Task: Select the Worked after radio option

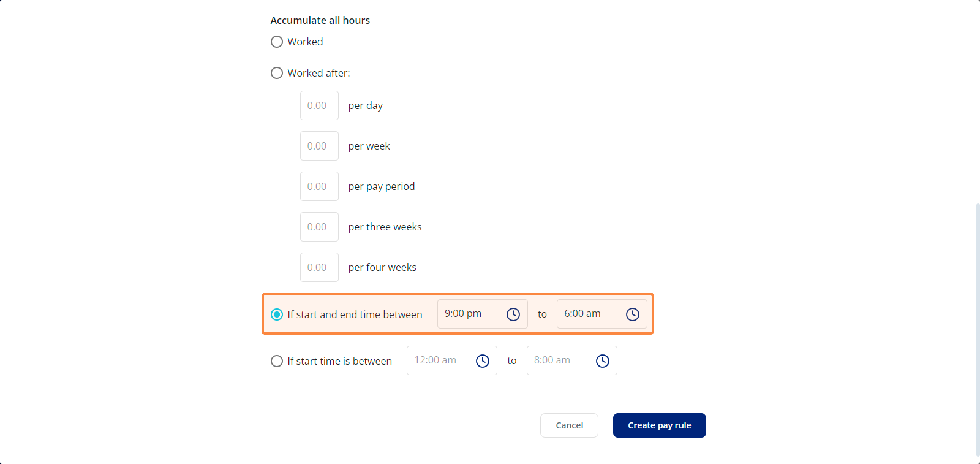Action: point(277,73)
